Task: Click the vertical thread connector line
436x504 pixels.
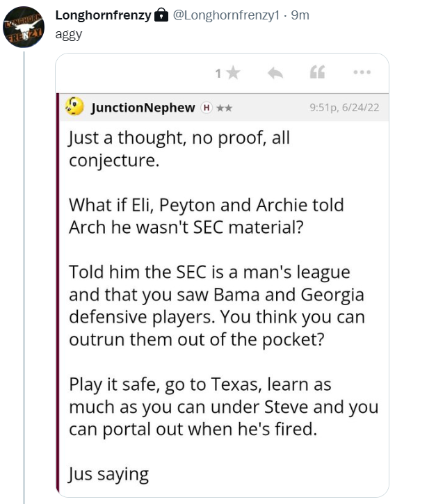Action: pyautogui.click(x=24, y=278)
